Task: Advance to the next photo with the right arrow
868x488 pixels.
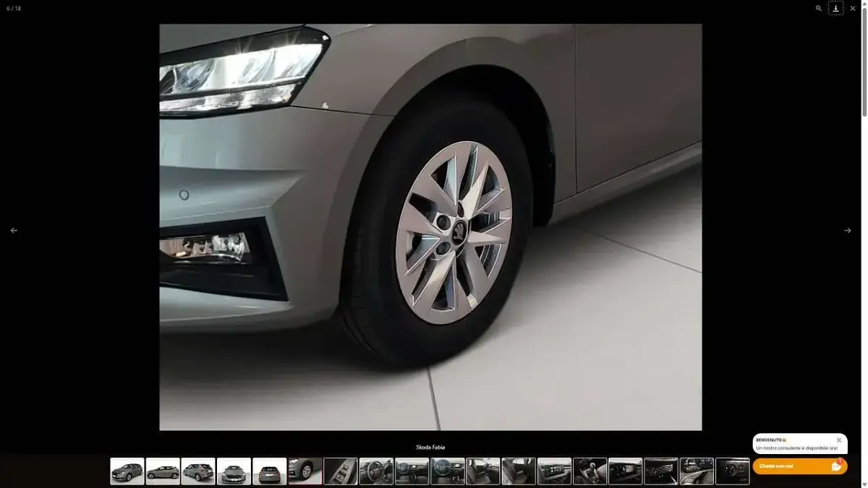Action: (x=848, y=231)
